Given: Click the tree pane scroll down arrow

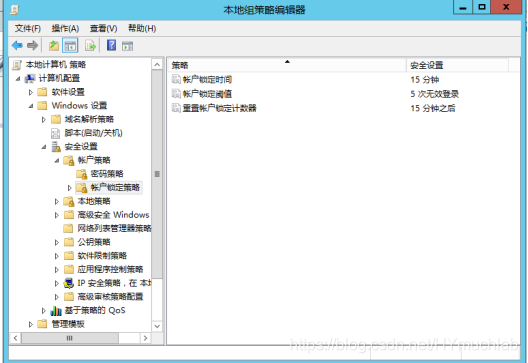Looking at the screenshot, I should (x=157, y=326).
